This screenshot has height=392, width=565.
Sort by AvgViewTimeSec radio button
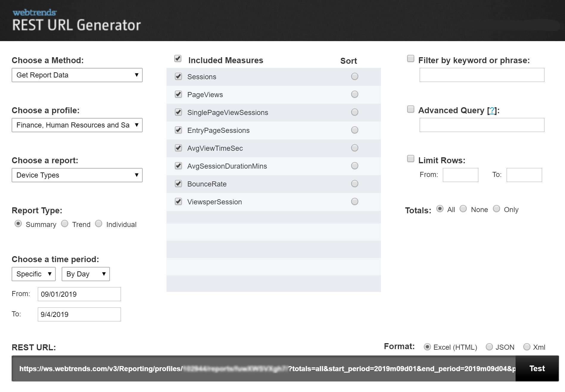(355, 148)
